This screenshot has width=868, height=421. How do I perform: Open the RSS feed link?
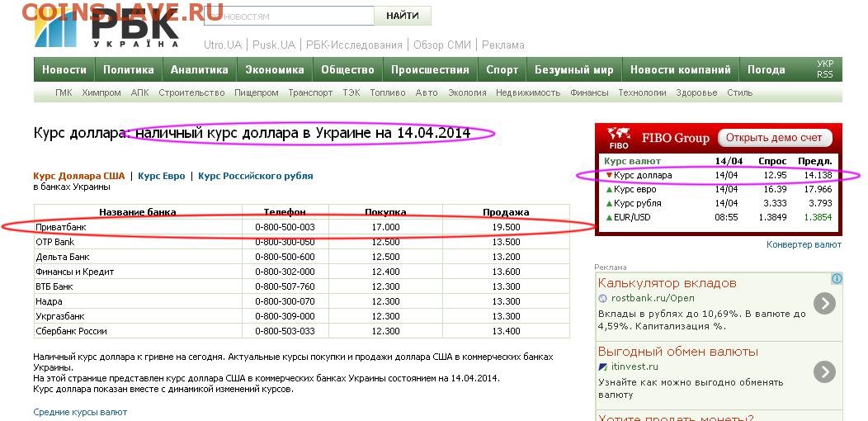[x=825, y=74]
